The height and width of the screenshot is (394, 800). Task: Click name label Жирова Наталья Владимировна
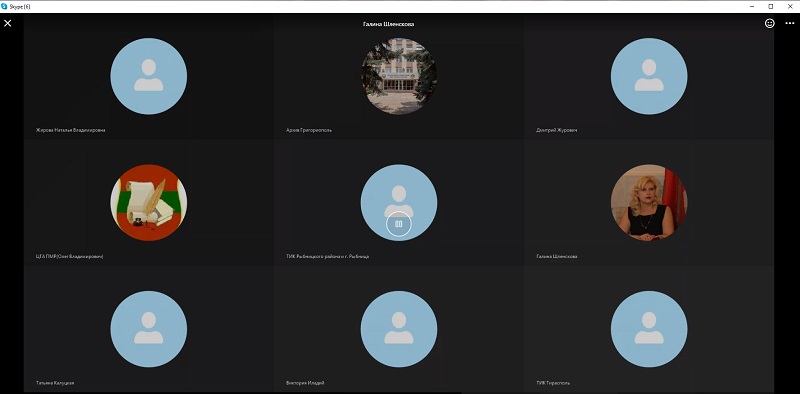[70, 130]
